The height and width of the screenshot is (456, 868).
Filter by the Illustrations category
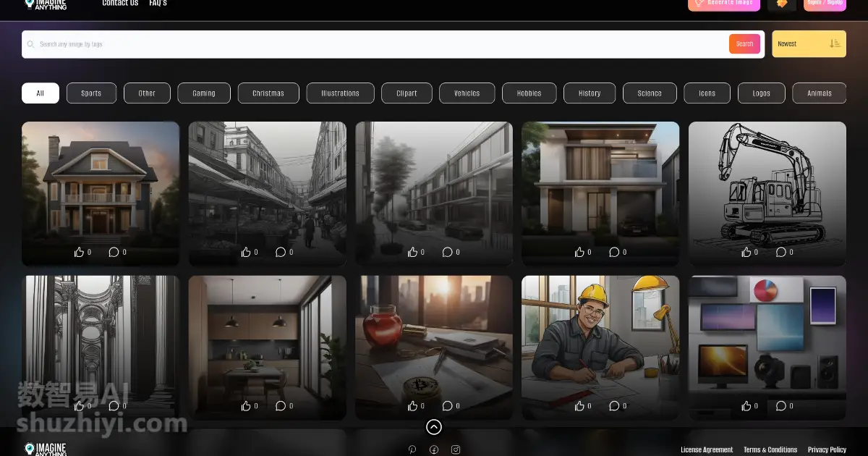tap(340, 93)
